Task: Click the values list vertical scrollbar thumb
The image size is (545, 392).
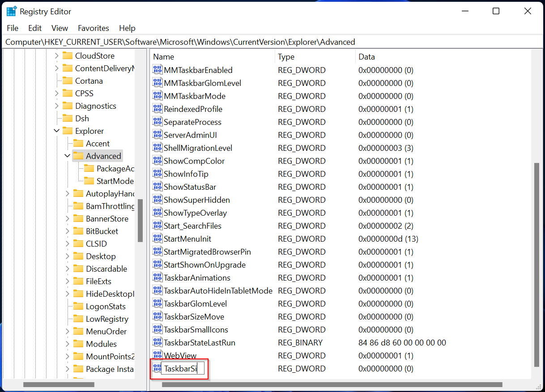Action: point(536,264)
